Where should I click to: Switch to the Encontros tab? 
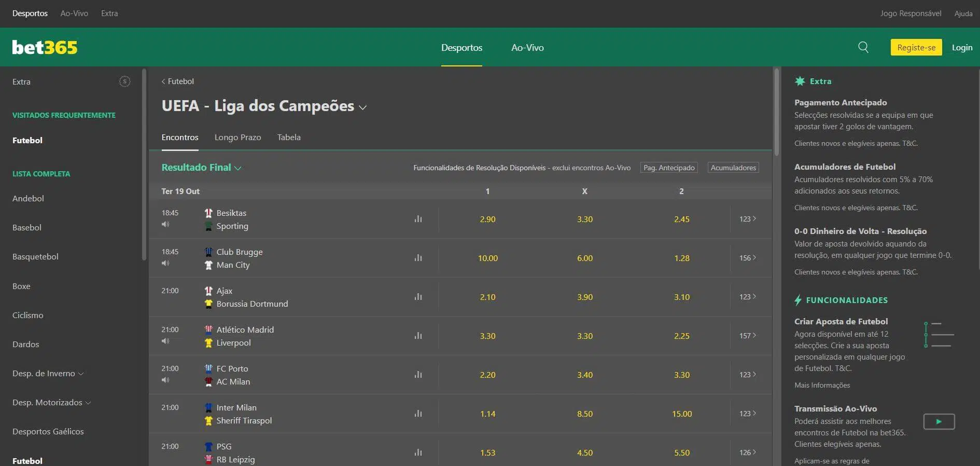click(x=180, y=137)
